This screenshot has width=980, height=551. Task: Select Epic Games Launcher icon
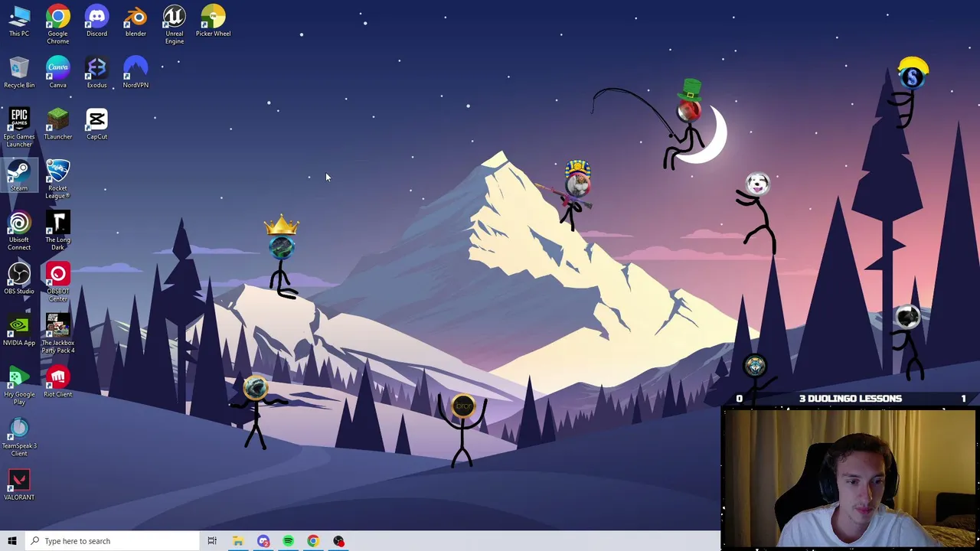click(19, 128)
